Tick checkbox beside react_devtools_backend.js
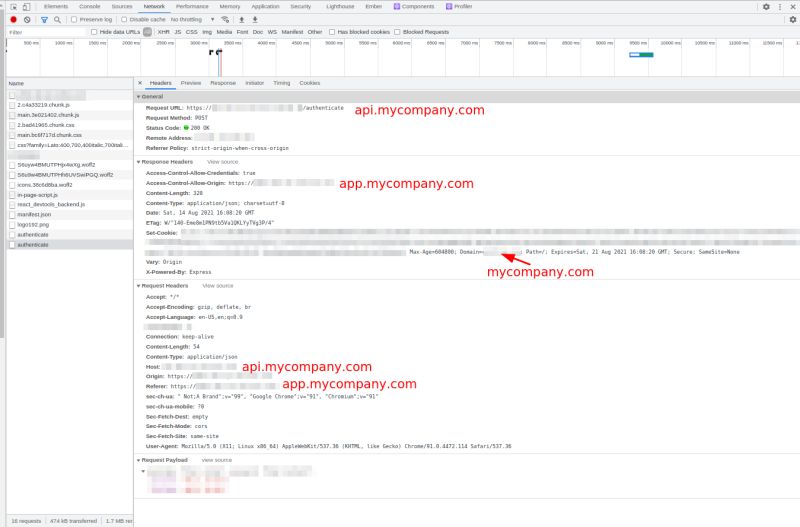The image size is (800, 527). point(12,205)
